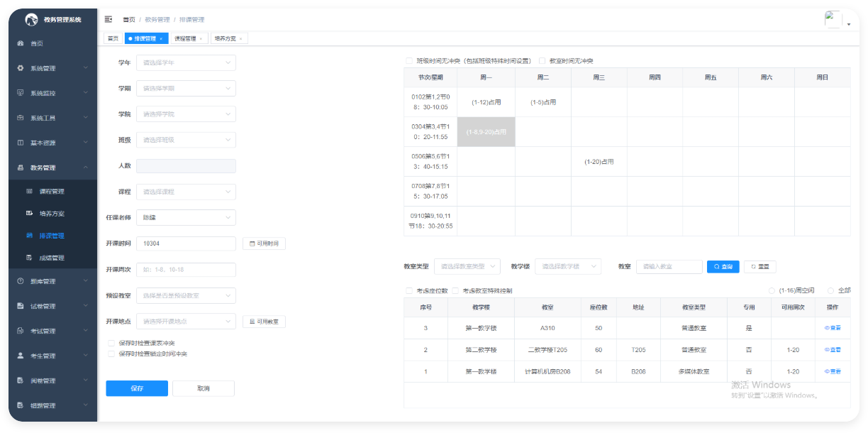The height and width of the screenshot is (433, 868).
Task: Close the 培养方案 tab with its x
Action: [240, 38]
